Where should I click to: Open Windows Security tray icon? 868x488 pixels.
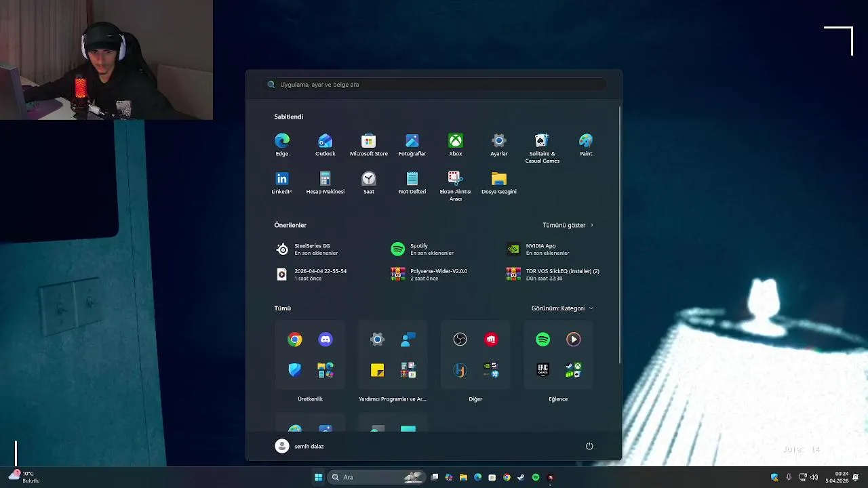pos(774,477)
